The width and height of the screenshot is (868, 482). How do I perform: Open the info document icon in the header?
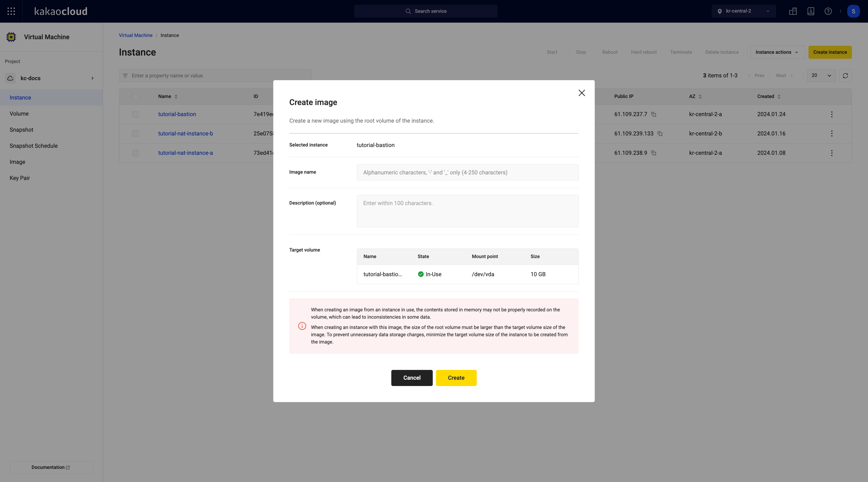coord(811,11)
